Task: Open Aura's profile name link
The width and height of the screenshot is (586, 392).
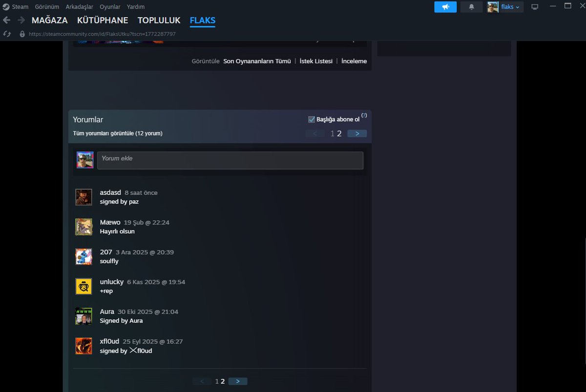Action: pyautogui.click(x=107, y=311)
